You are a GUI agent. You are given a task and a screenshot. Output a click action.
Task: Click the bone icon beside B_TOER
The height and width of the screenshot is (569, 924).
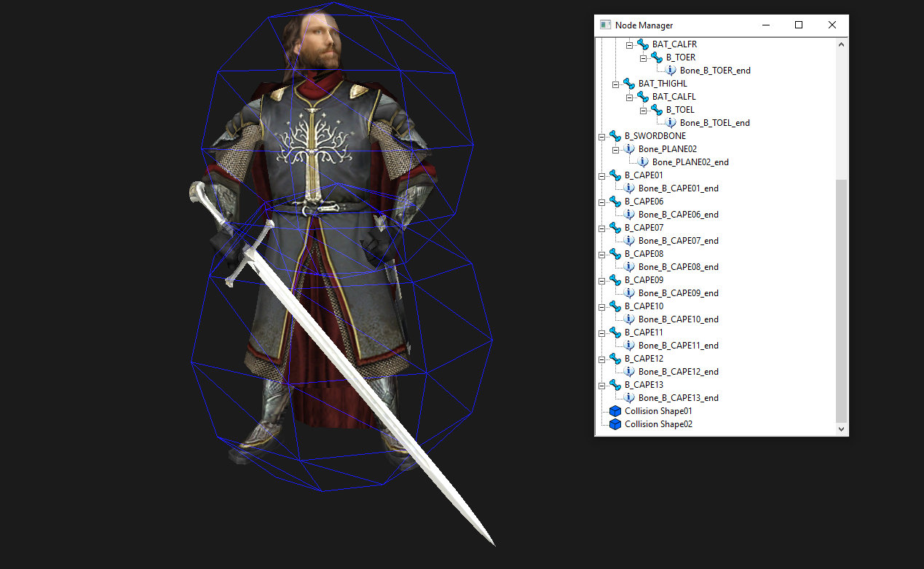coord(657,57)
